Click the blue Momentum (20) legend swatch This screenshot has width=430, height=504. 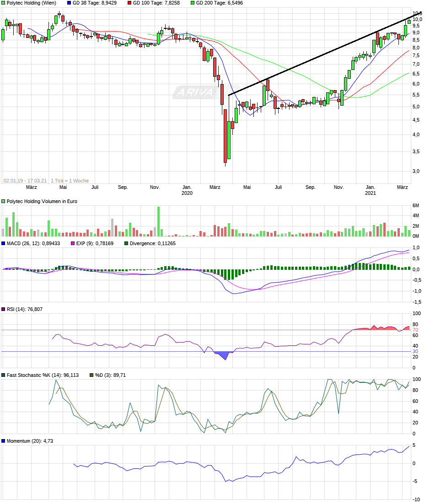(x=3, y=441)
